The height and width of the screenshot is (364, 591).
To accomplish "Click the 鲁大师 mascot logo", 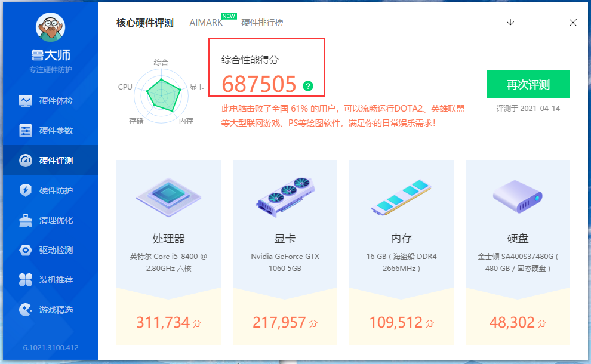I will coord(50,28).
